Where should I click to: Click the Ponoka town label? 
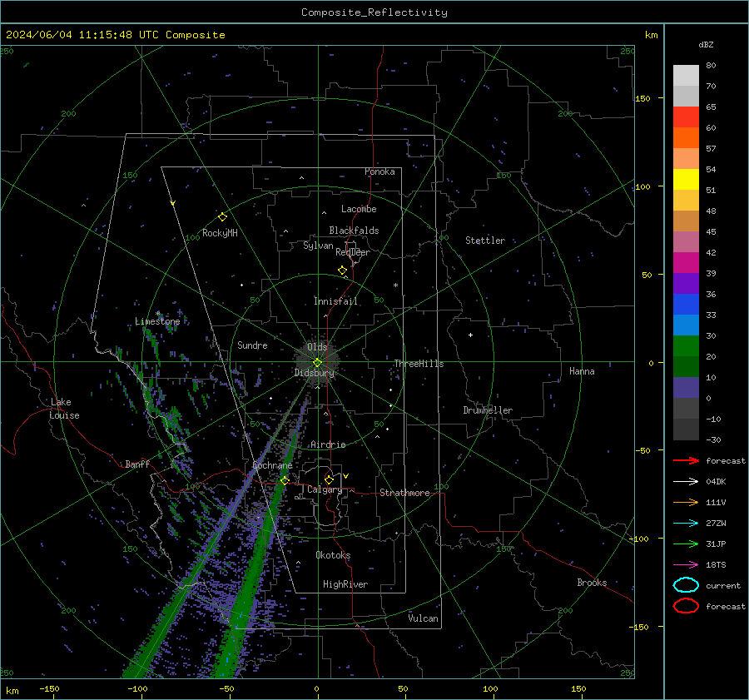point(379,171)
